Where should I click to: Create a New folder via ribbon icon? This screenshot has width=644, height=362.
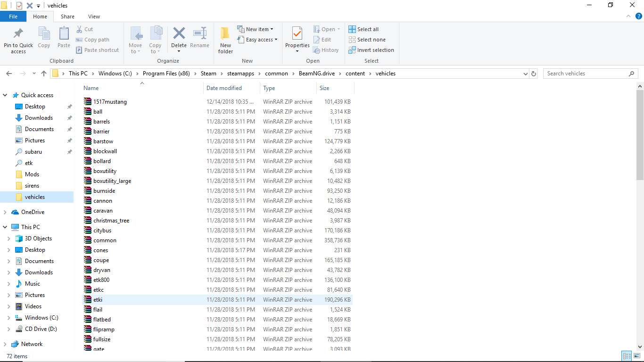[225, 34]
